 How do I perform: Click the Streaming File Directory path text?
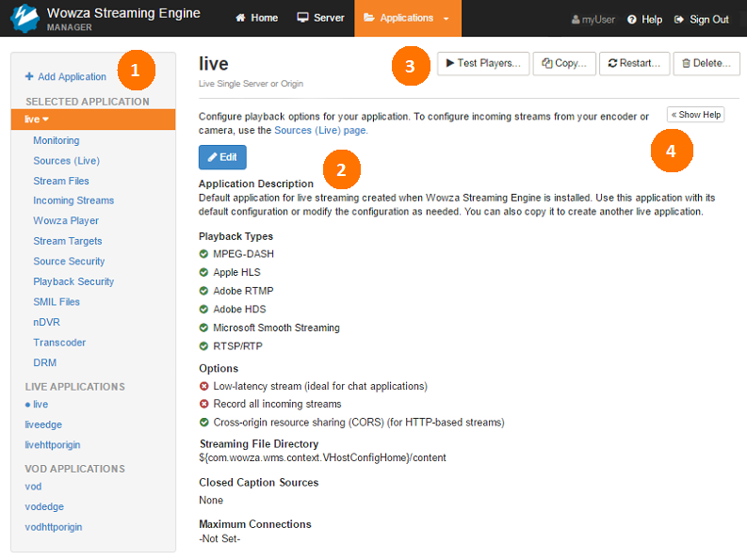pyautogui.click(x=322, y=458)
